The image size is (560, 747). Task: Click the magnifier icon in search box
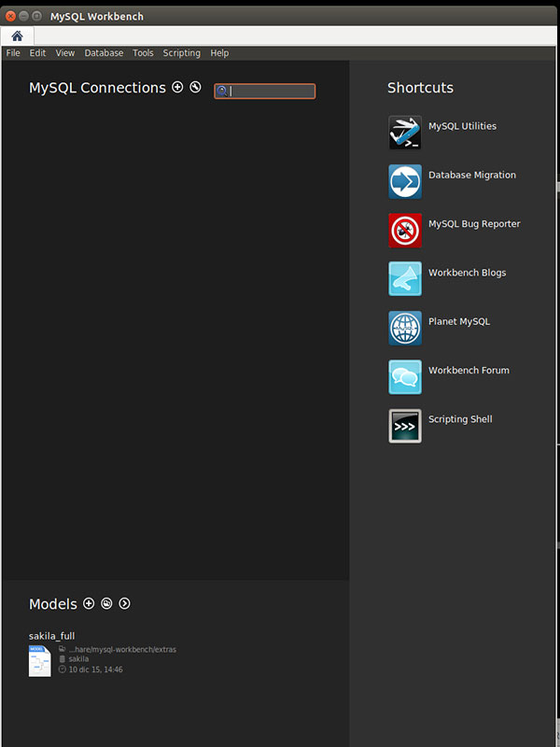point(222,91)
